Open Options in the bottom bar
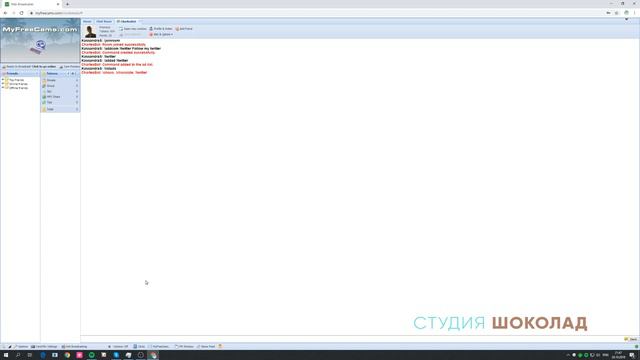Screen dimensions: 640x360 pos(21,347)
